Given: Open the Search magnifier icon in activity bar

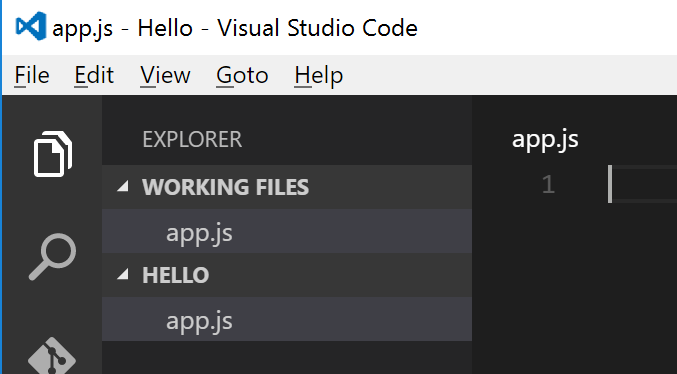Looking at the screenshot, I should coord(53,257).
